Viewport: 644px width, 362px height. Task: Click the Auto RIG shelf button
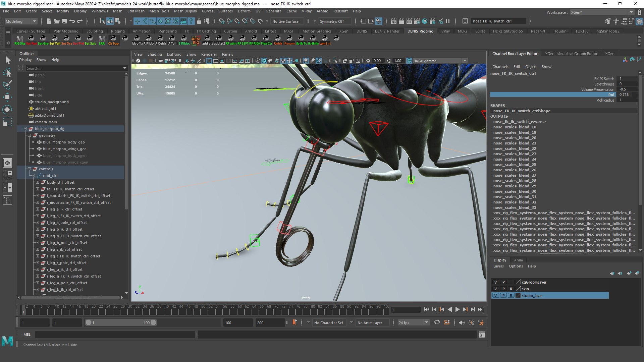[x=196, y=40]
